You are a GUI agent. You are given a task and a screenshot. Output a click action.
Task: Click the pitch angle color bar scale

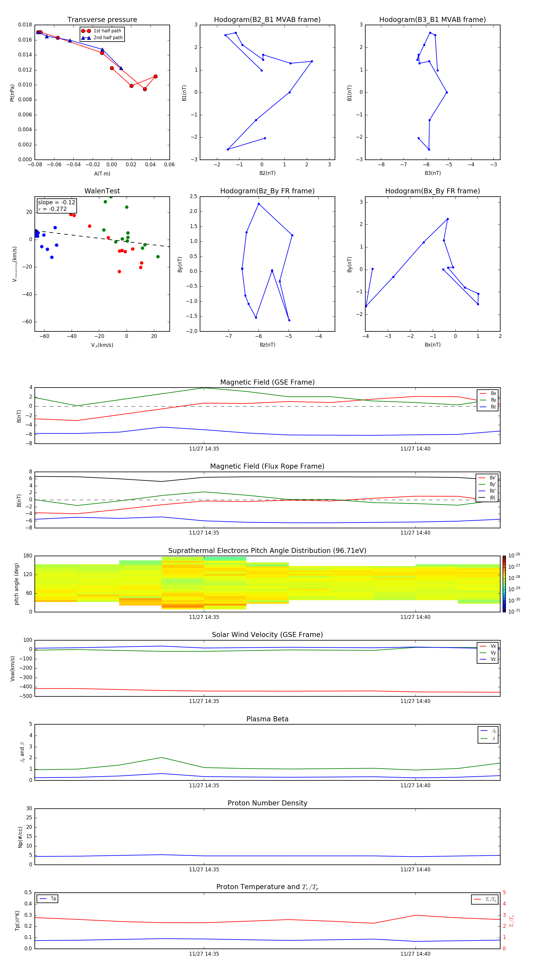coord(504,584)
